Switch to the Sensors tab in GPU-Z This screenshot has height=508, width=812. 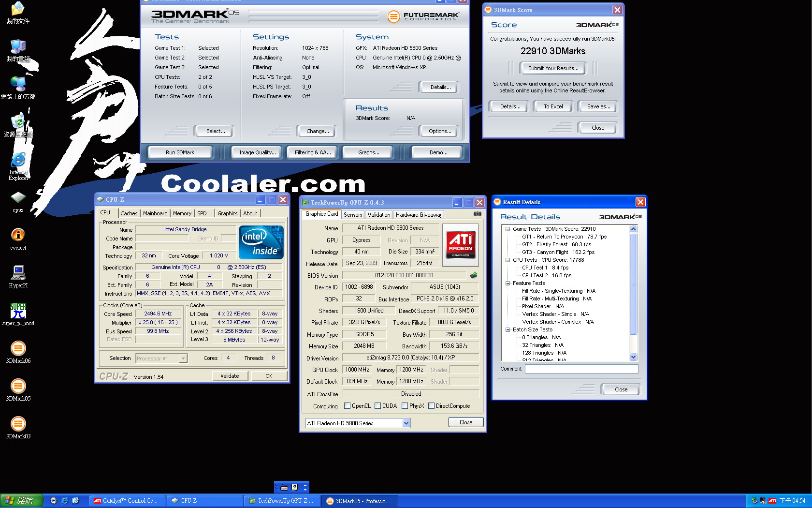353,215
